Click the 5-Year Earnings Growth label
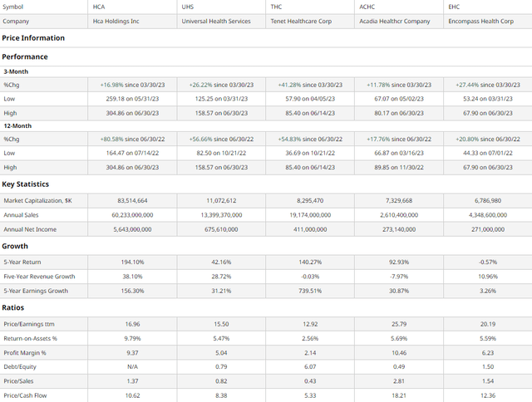 click(36, 291)
